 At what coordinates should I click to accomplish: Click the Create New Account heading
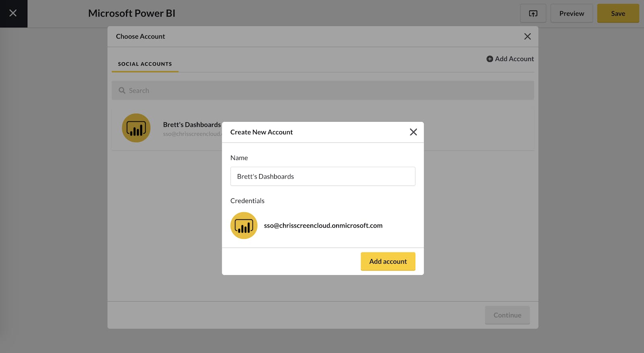[261, 132]
